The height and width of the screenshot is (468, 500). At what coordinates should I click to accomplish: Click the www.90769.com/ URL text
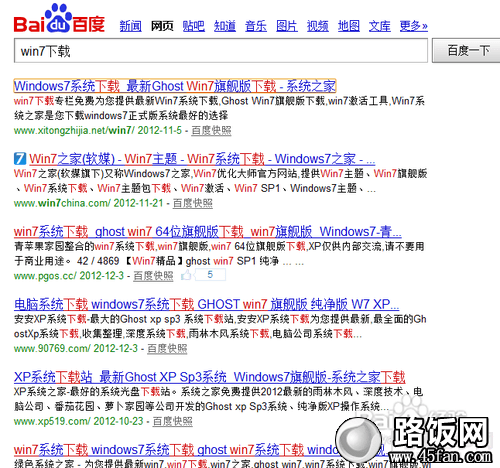[x=52, y=348]
